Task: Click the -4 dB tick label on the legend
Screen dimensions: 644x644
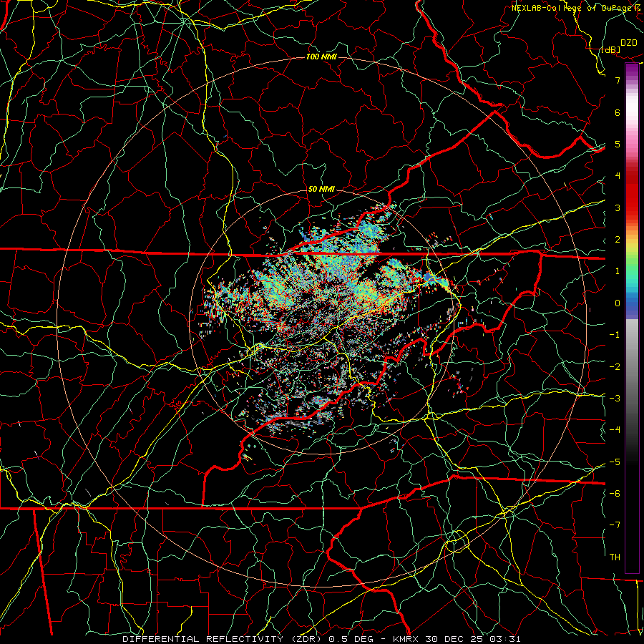Action: point(615,429)
